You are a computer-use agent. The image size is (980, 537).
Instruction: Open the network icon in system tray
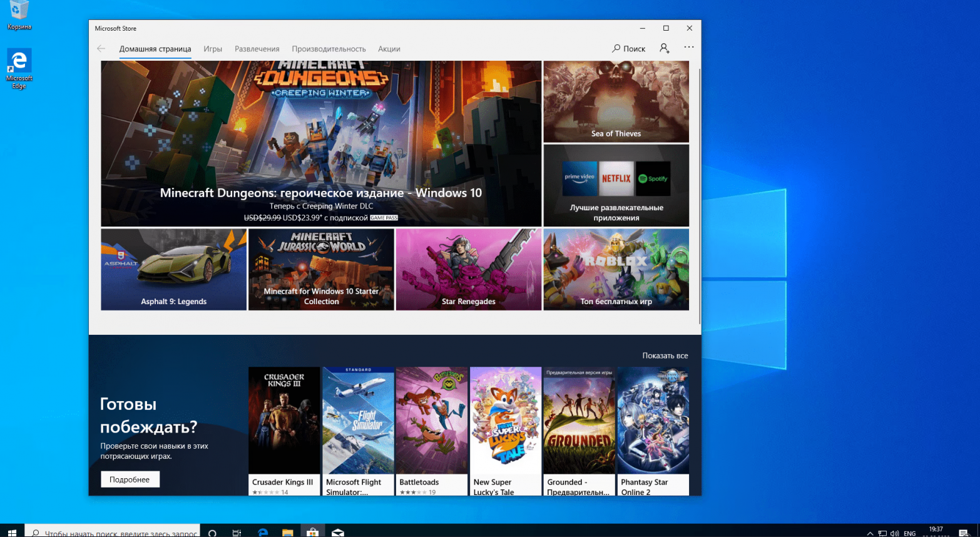click(882, 533)
